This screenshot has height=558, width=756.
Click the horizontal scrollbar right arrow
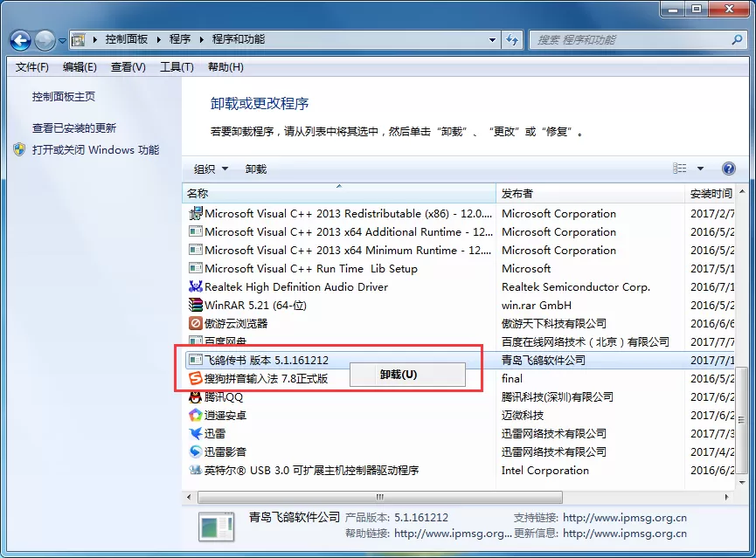coord(726,497)
